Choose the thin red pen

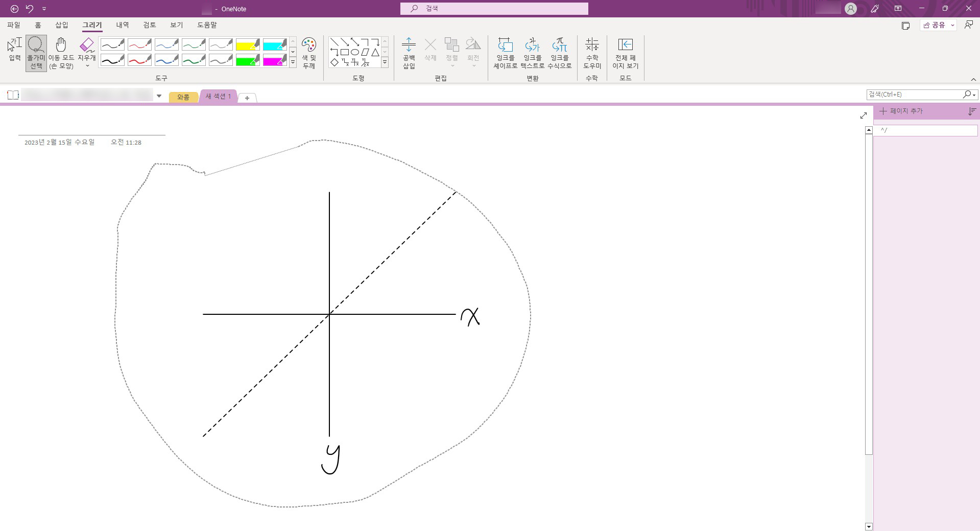click(139, 45)
